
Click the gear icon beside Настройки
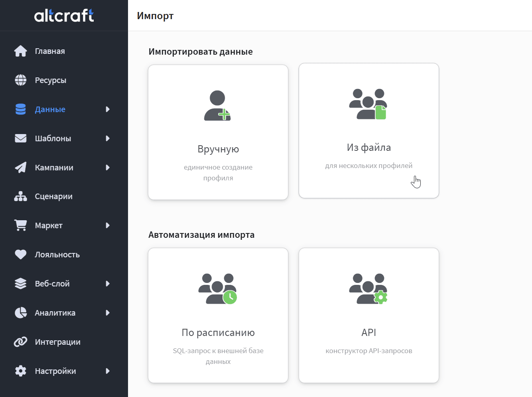[21, 371]
